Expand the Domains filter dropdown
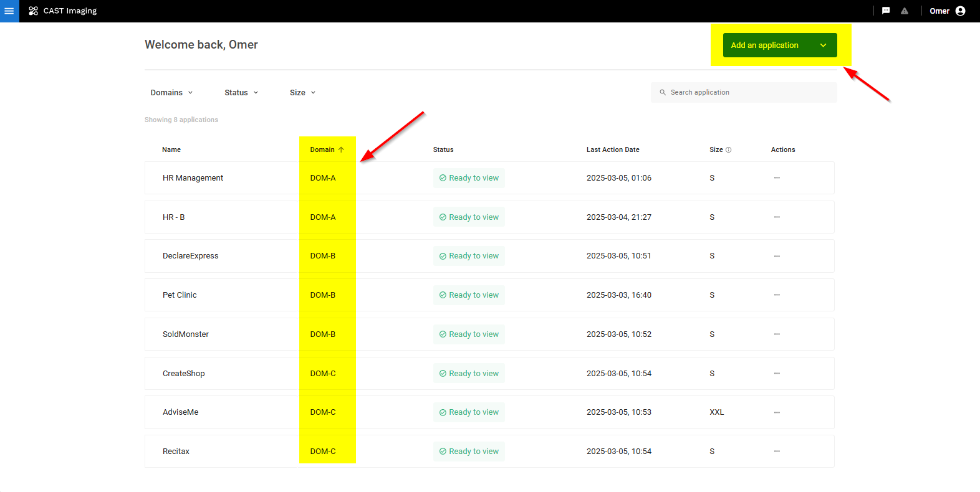 point(171,93)
